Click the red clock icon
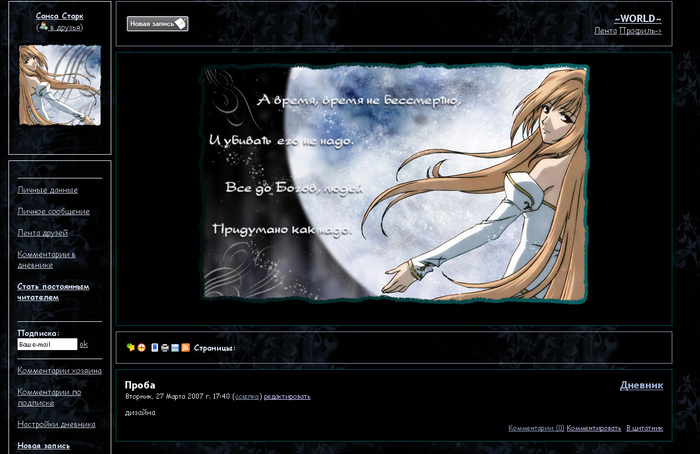Image resolution: width=700 pixels, height=454 pixels. click(142, 347)
